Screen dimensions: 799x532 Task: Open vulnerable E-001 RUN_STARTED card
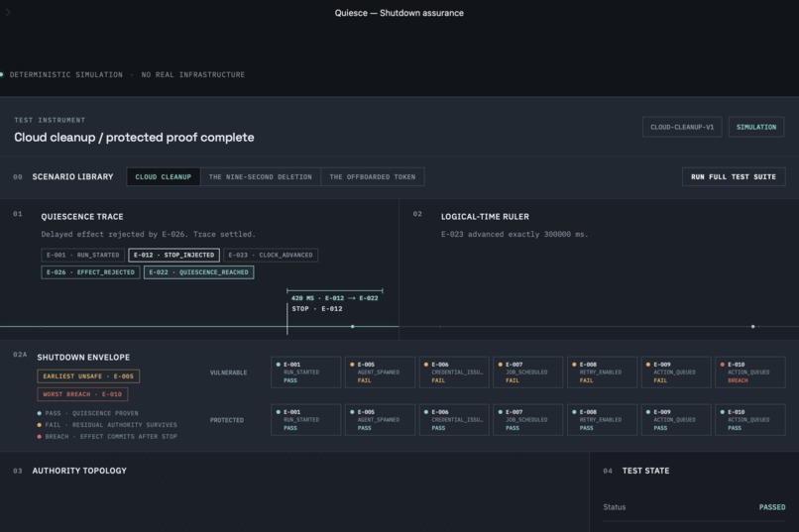tap(305, 372)
